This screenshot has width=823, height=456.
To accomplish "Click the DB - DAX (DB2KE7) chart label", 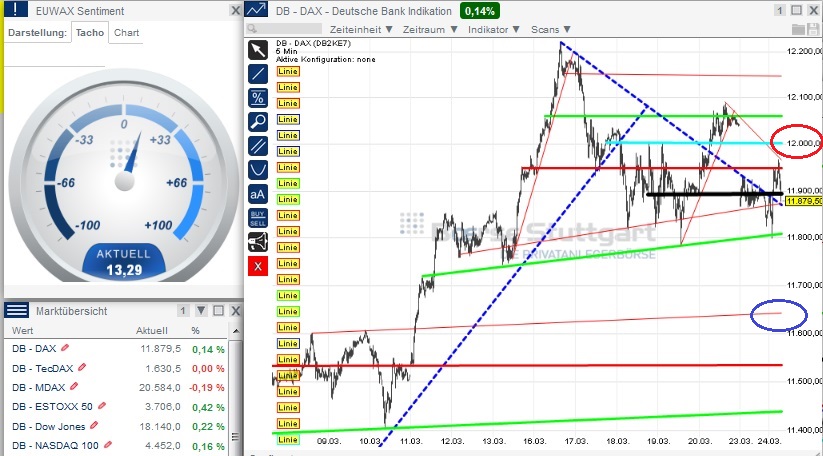I will 313,43.
